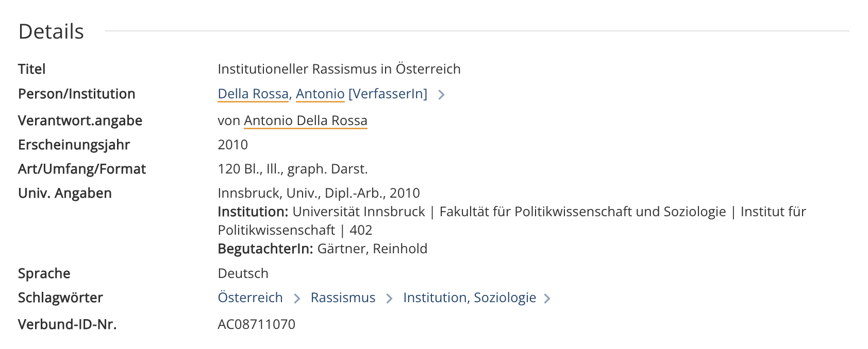Screen dimensions: 868x349
Task: Click the [VerfasserIn] role text
Action: pyautogui.click(x=388, y=94)
